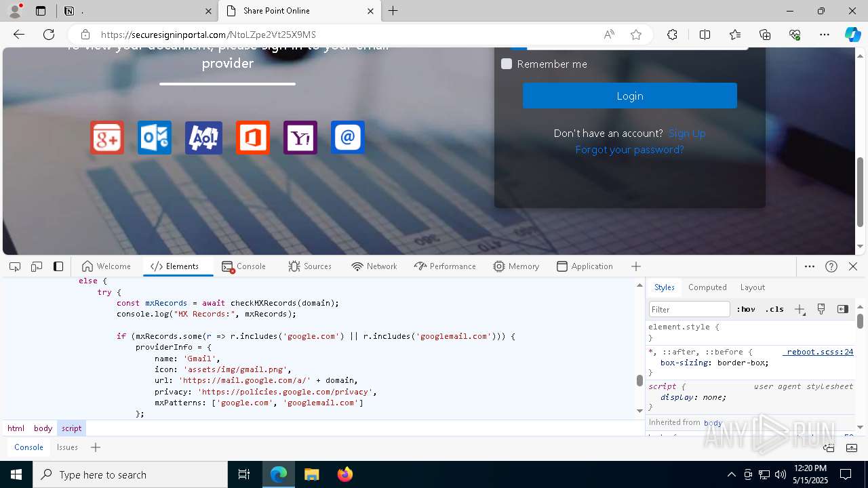Open Copilot sidebar icon

click(852, 35)
